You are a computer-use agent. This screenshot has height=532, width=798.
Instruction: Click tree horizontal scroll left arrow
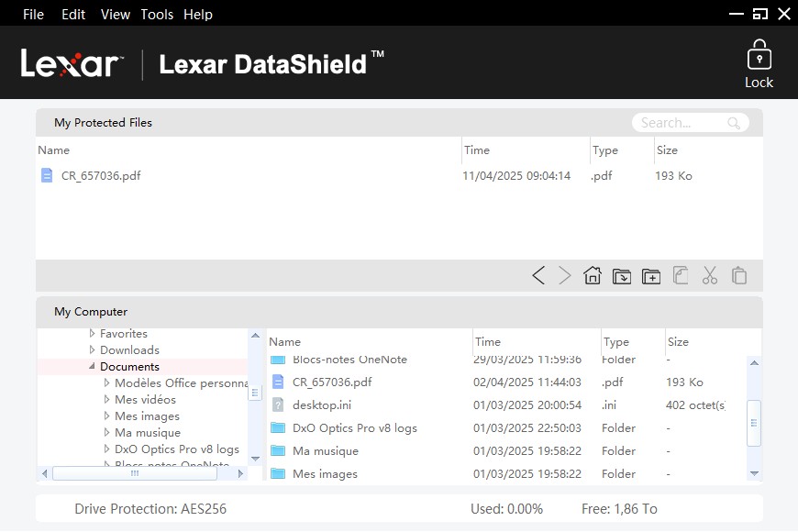point(44,473)
